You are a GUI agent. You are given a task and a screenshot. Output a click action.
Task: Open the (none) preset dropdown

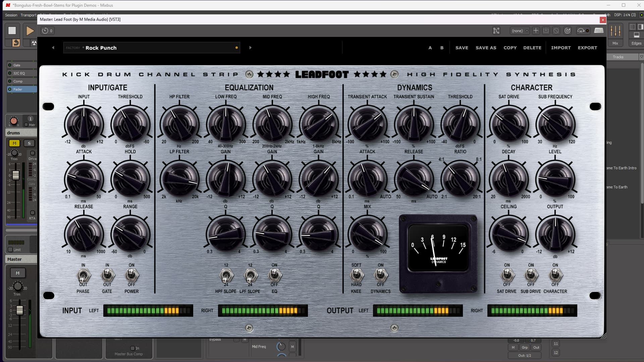point(520,31)
